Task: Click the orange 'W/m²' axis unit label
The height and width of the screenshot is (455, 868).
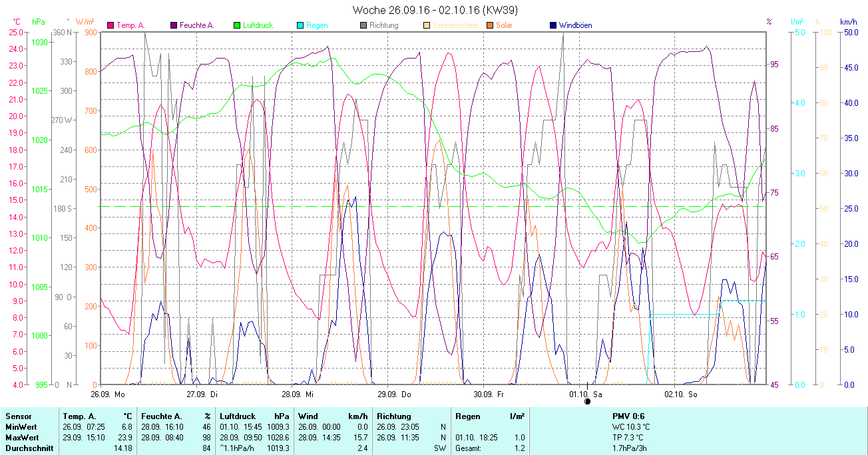Action: coord(85,22)
